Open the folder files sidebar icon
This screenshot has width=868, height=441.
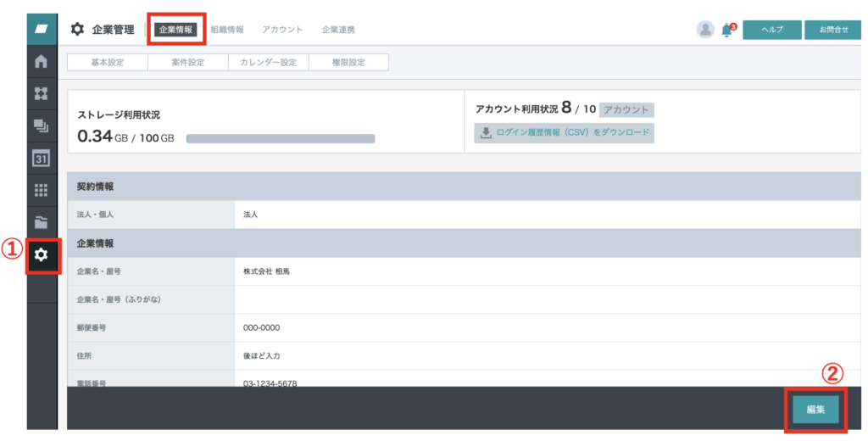point(42,222)
